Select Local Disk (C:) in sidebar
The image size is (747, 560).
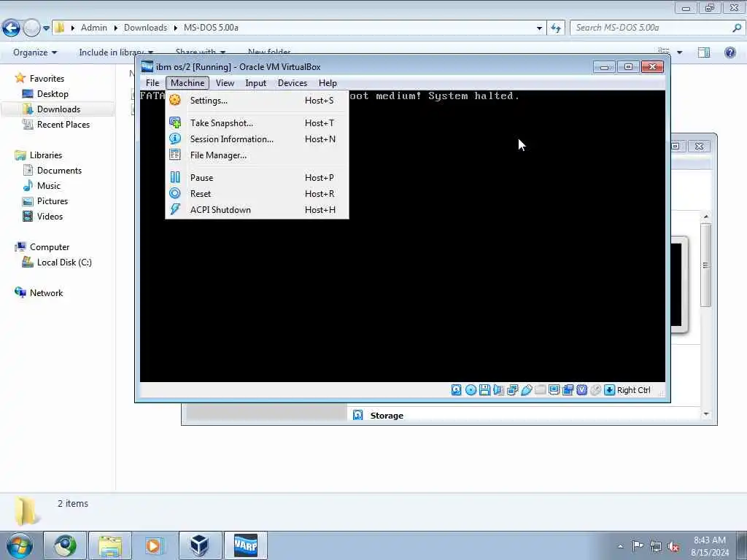pyautogui.click(x=64, y=262)
